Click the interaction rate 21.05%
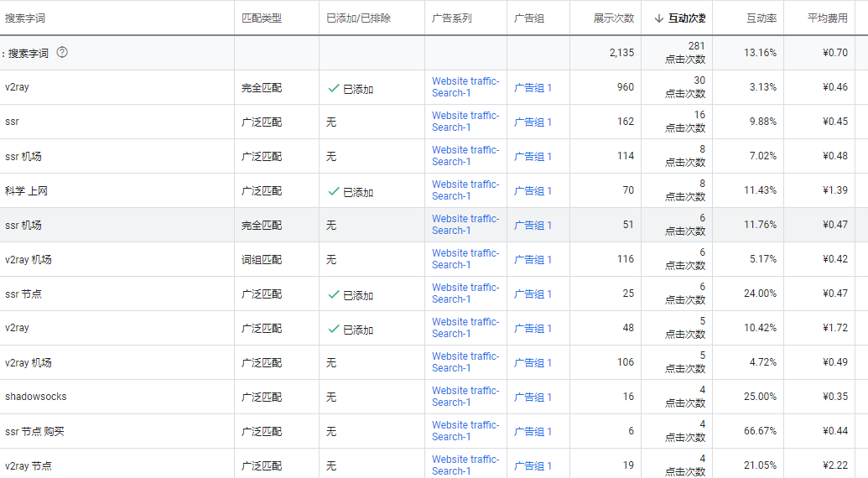868x478 pixels. click(x=760, y=465)
